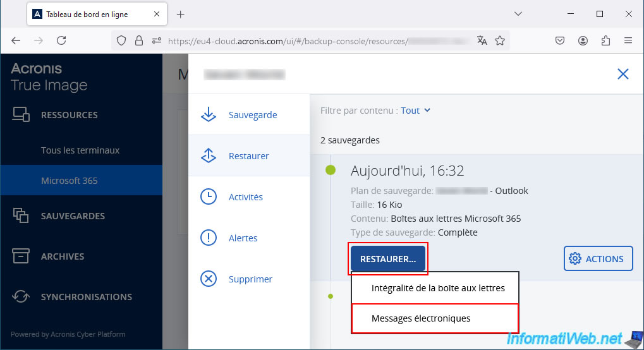644x350 pixels.
Task: Click the Archives box icon
Action: pyautogui.click(x=21, y=256)
